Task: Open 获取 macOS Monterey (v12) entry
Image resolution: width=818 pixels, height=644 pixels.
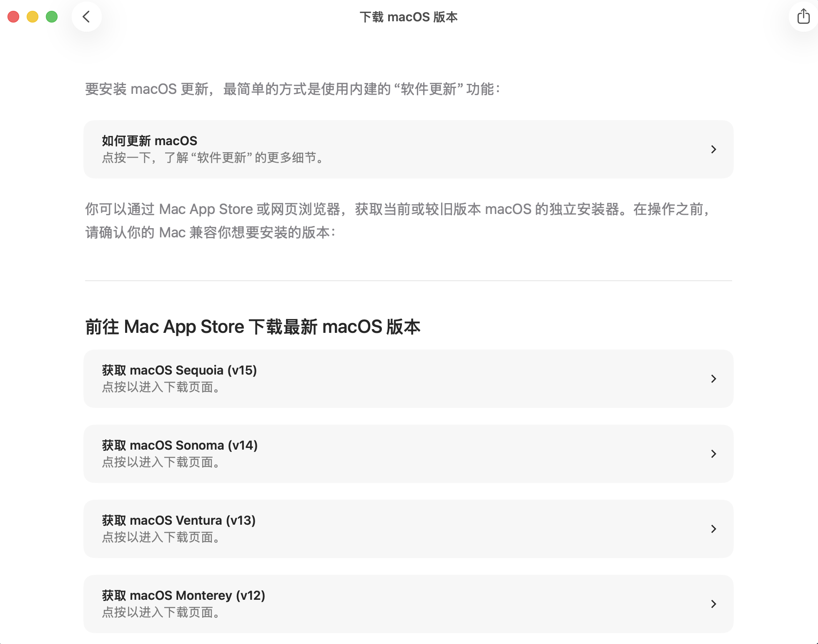Action: click(183, 596)
